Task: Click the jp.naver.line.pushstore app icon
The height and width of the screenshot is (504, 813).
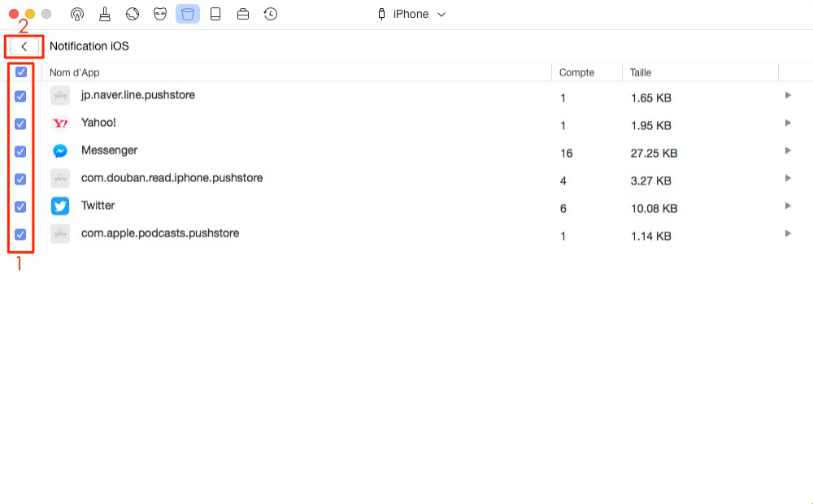Action: pyautogui.click(x=60, y=95)
